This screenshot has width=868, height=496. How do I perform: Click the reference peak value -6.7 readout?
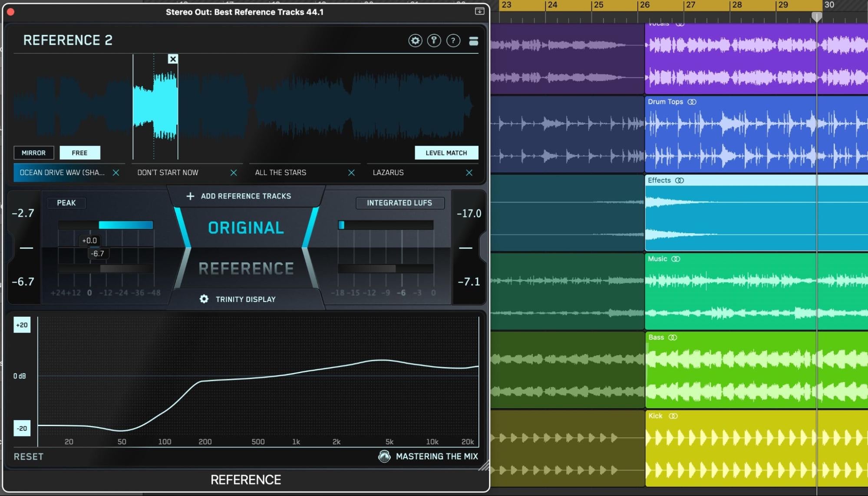23,282
